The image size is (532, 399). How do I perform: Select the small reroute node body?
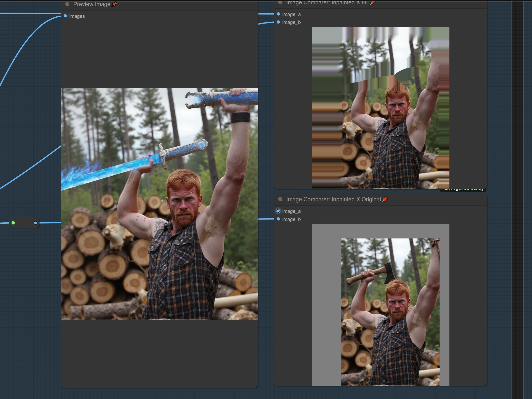pyautogui.click(x=24, y=223)
